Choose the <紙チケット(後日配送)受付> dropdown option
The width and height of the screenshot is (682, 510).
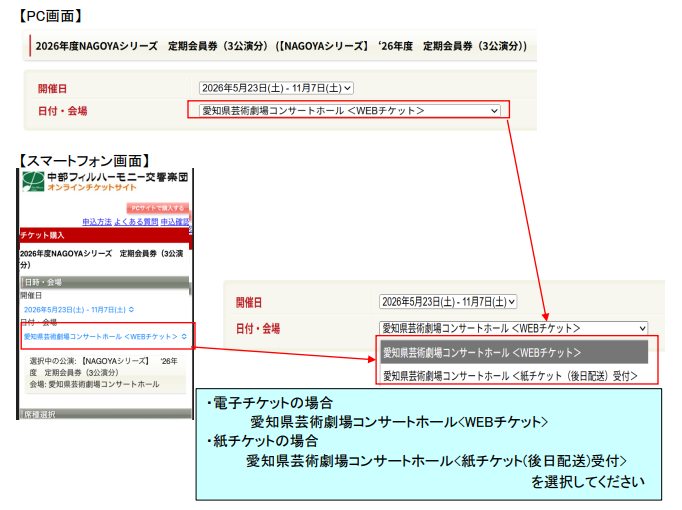tap(514, 376)
